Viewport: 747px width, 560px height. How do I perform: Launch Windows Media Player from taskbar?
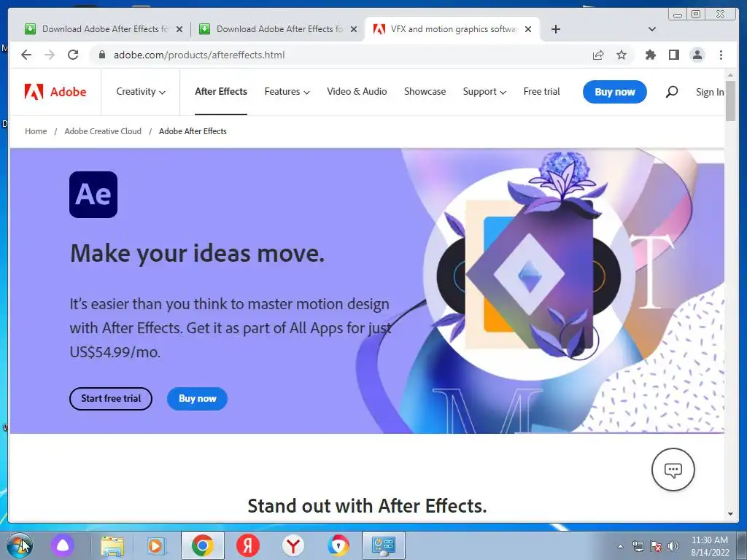click(156, 545)
